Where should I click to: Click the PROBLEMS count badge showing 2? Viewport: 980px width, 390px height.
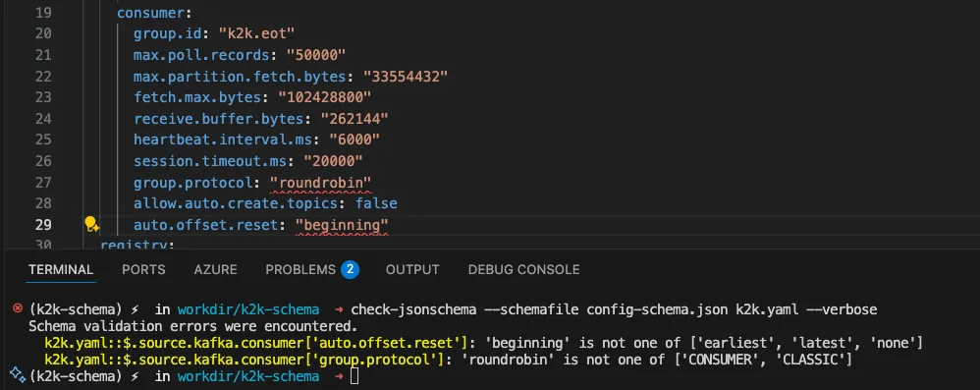(x=350, y=269)
